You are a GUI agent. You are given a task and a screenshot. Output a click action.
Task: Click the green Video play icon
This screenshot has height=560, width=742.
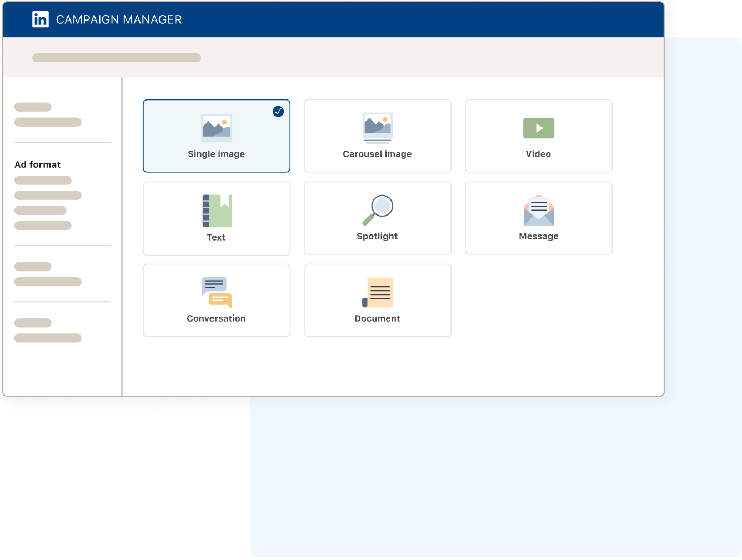(x=538, y=128)
